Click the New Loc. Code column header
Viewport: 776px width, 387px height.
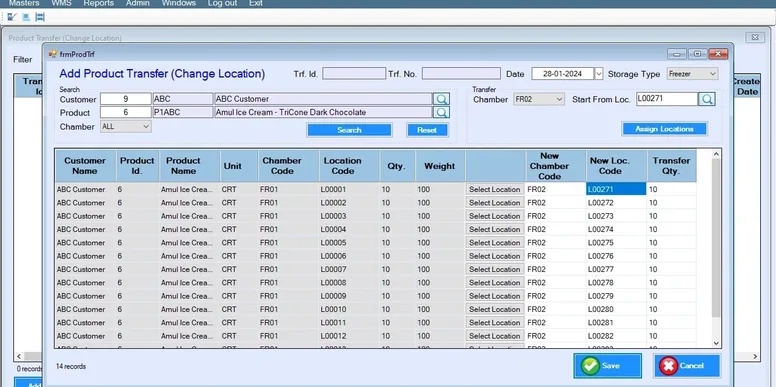tap(616, 166)
